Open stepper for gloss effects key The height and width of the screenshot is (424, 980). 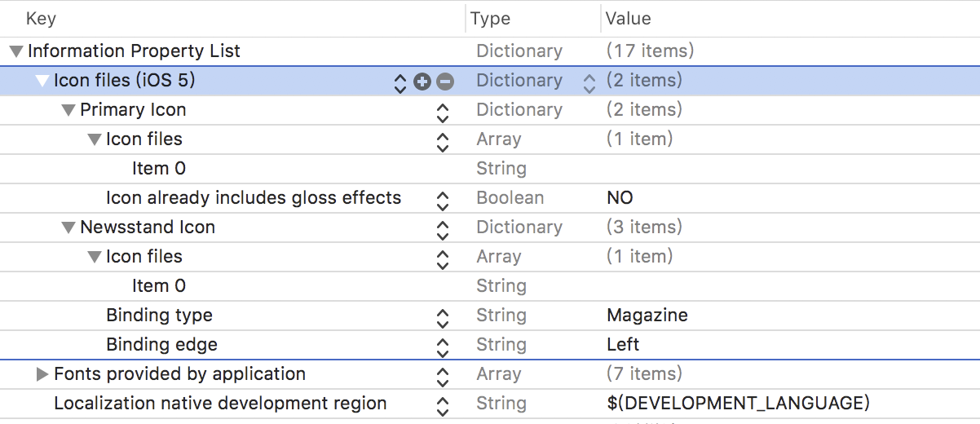point(443,199)
